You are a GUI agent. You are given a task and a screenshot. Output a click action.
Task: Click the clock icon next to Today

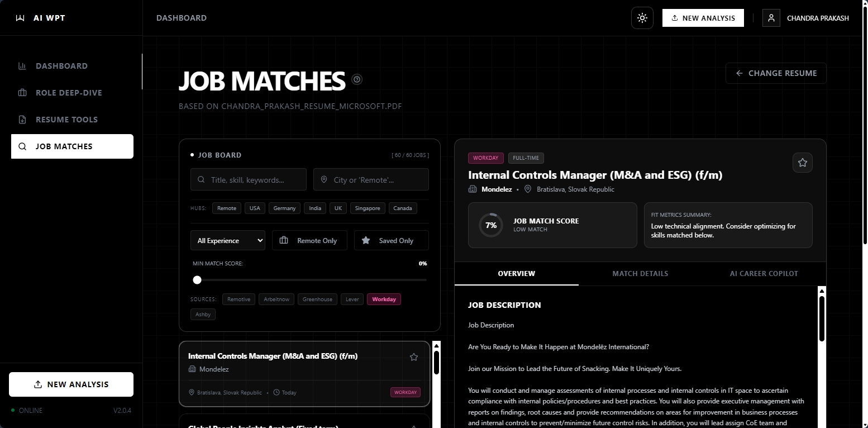276,393
